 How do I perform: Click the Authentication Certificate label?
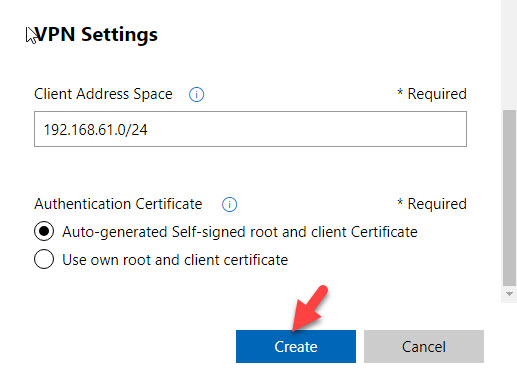click(118, 204)
